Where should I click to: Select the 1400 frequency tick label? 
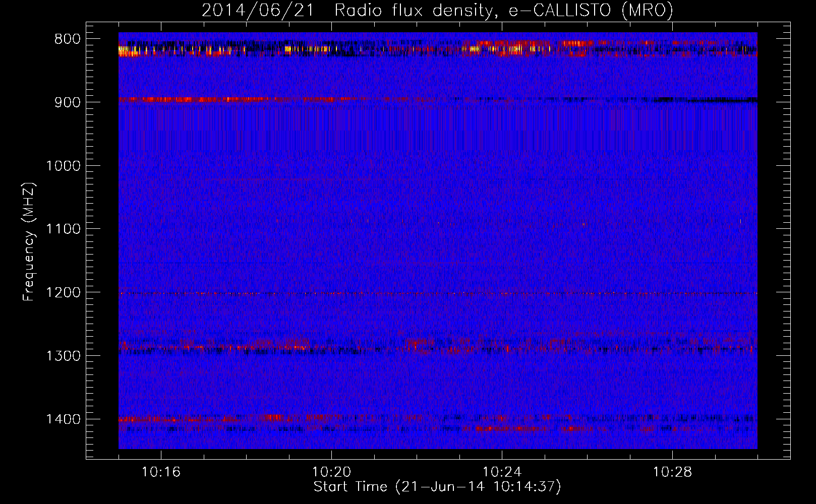[64, 420]
